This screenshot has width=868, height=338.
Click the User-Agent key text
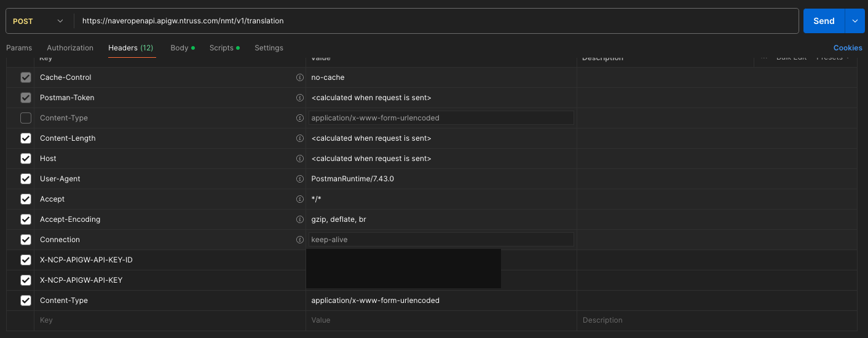pyautogui.click(x=60, y=179)
